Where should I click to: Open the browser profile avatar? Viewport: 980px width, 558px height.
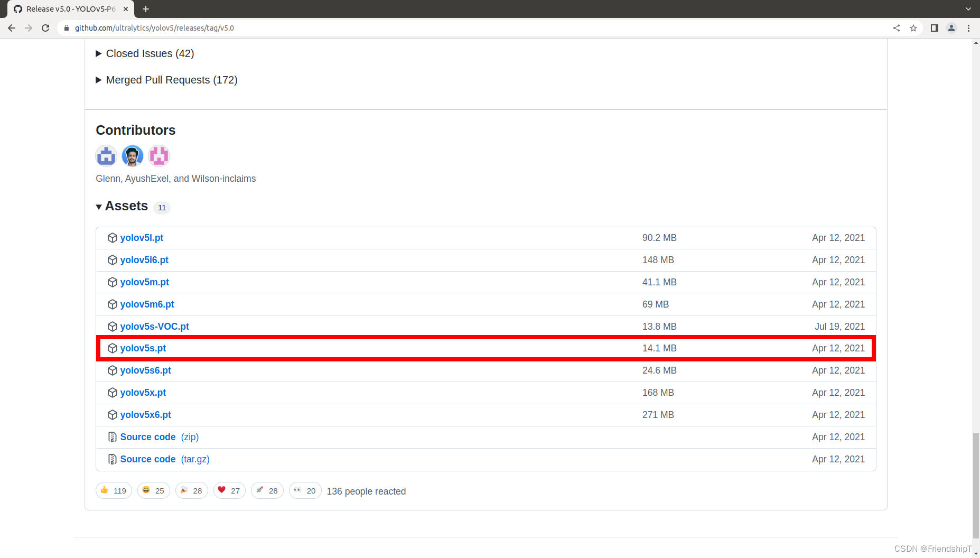tap(951, 28)
